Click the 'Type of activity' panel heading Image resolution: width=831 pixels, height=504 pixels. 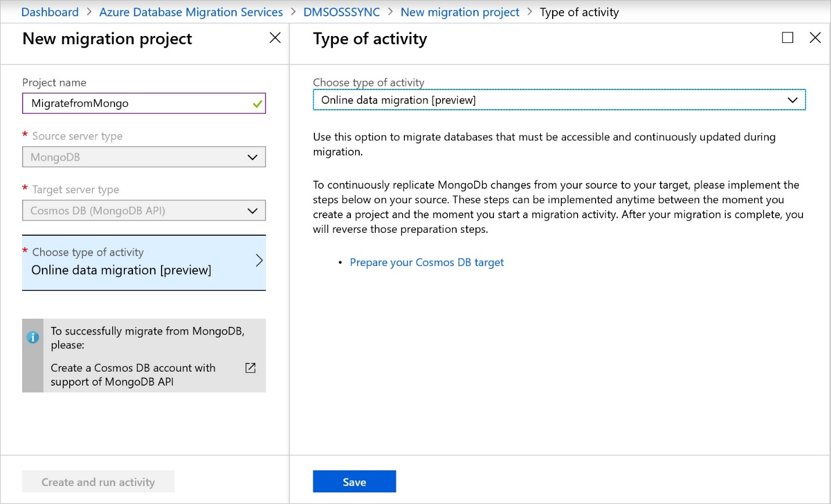(370, 39)
